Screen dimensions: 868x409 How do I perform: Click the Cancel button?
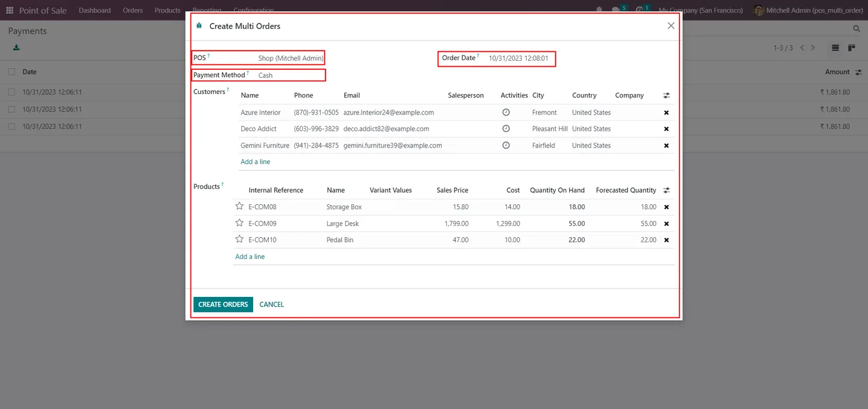coord(271,304)
